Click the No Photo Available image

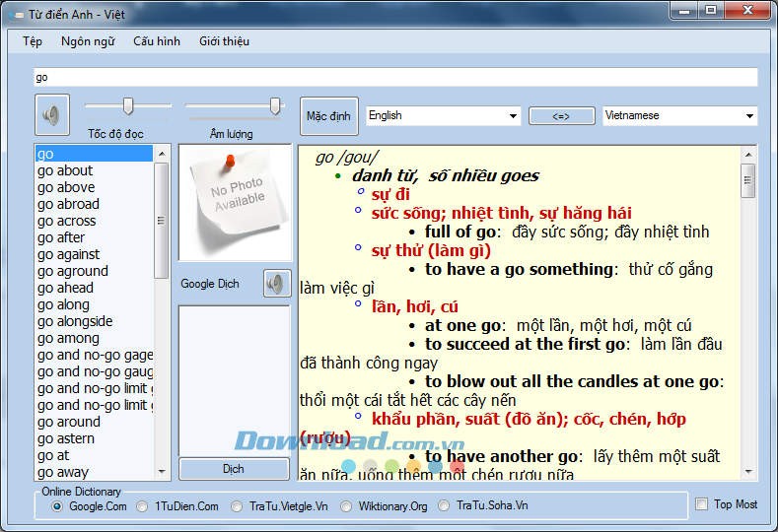pyautogui.click(x=234, y=202)
